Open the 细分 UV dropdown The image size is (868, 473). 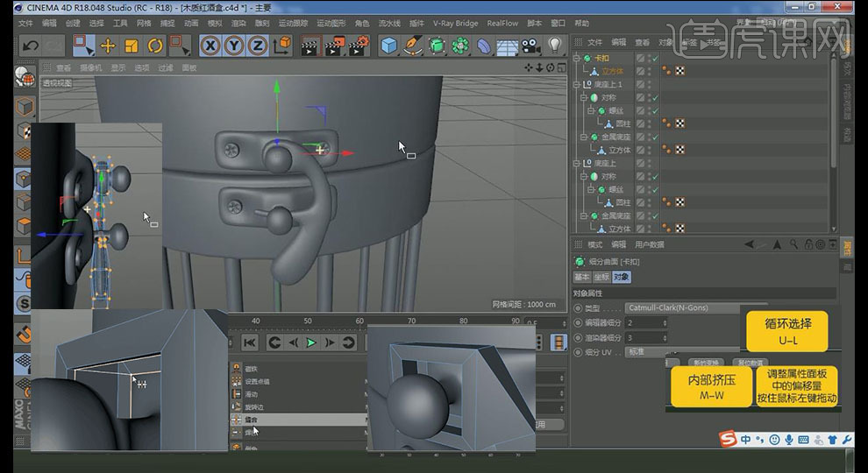(682, 352)
